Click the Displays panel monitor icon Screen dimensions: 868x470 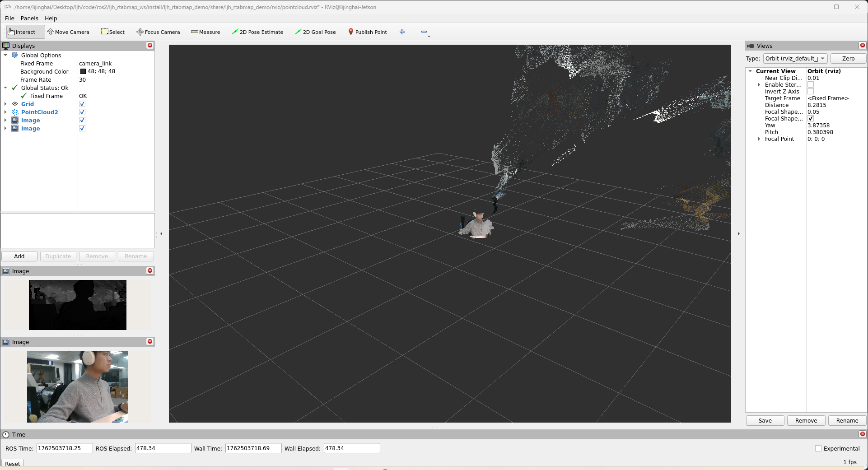pyautogui.click(x=6, y=46)
